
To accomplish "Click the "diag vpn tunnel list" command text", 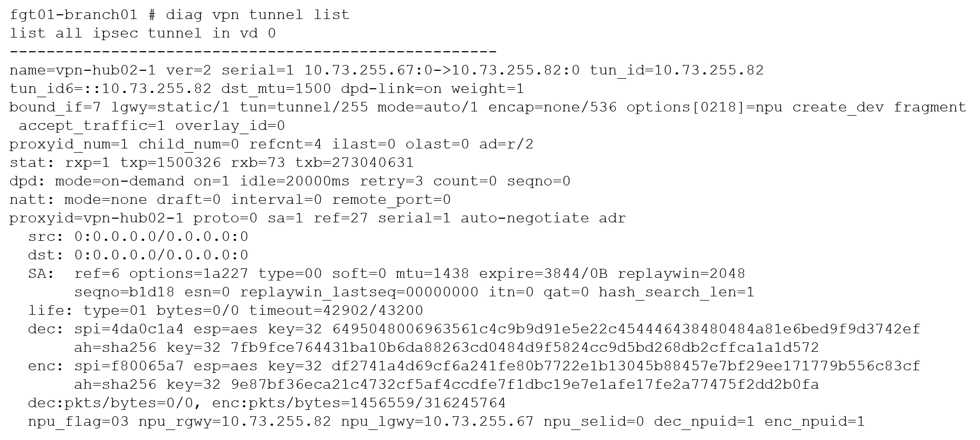I will pyautogui.click(x=258, y=15).
